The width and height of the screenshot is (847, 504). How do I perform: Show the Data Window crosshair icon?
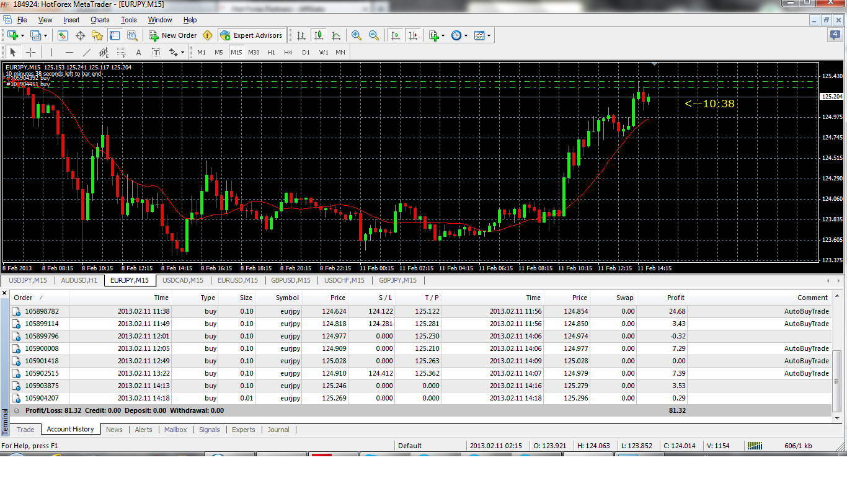(x=80, y=35)
